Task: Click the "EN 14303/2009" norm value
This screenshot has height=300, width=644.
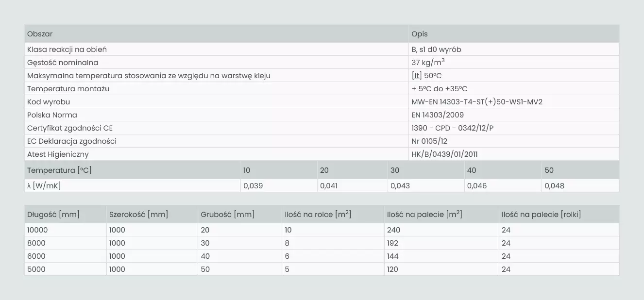Action: point(438,115)
